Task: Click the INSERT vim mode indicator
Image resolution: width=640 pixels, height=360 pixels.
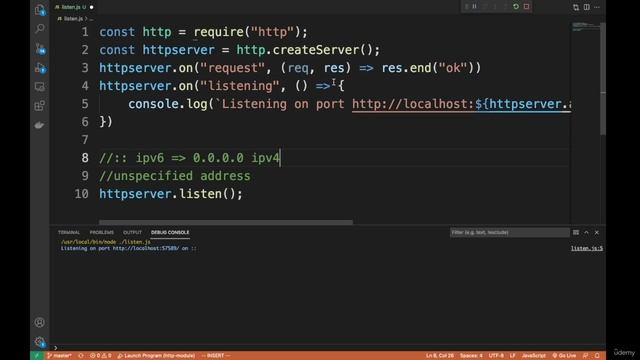Action: point(216,356)
